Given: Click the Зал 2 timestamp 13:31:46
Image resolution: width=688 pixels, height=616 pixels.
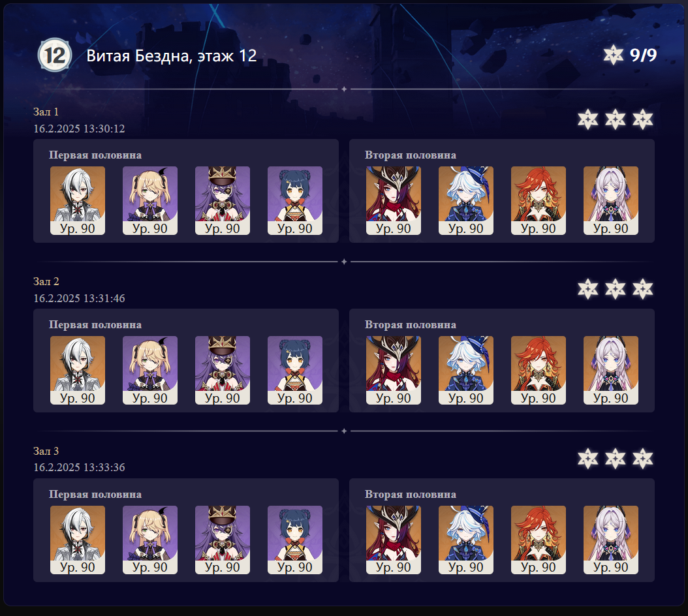Looking at the screenshot, I should [80, 298].
